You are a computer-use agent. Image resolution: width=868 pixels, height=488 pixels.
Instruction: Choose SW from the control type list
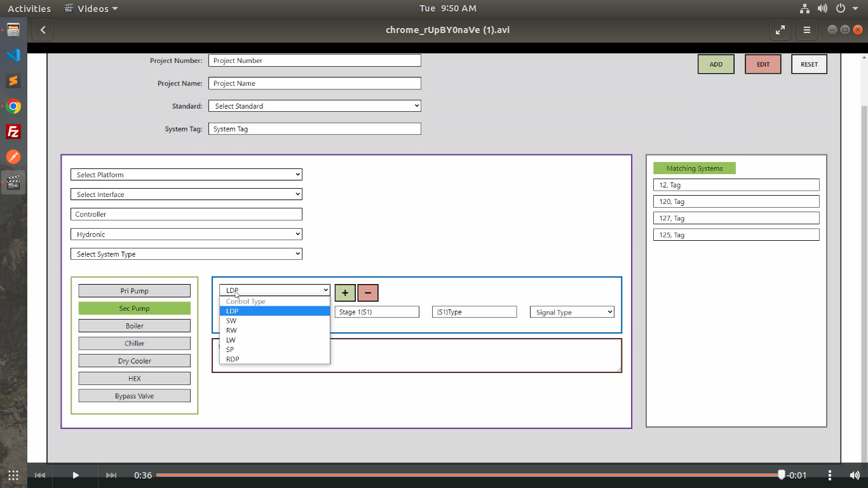tap(231, 321)
